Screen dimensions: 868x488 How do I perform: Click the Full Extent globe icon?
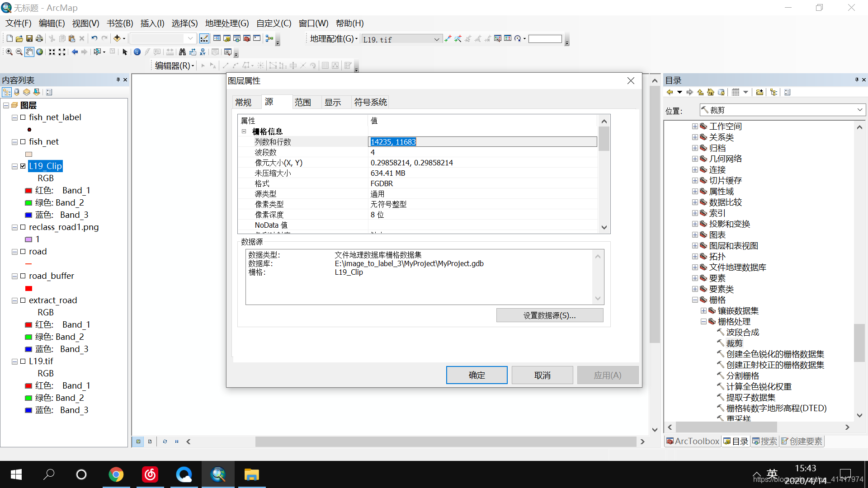pyautogui.click(x=40, y=52)
